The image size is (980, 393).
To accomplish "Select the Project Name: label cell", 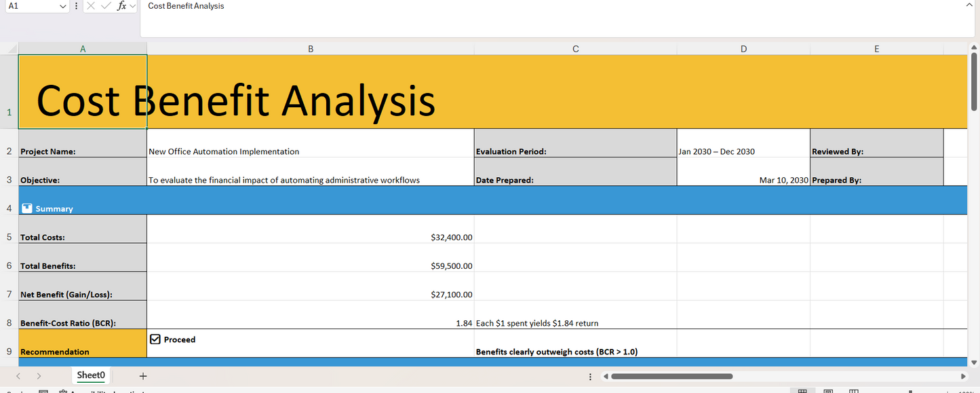I will tap(83, 143).
